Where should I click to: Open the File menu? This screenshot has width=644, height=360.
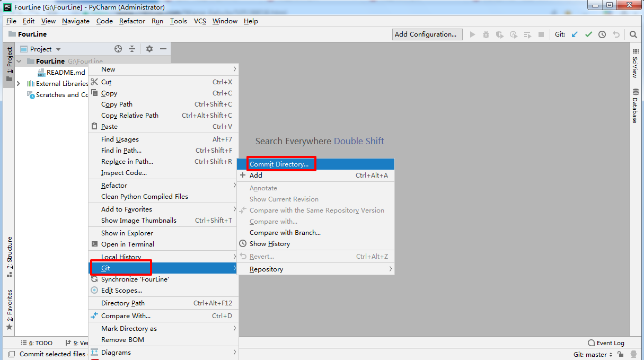(11, 21)
